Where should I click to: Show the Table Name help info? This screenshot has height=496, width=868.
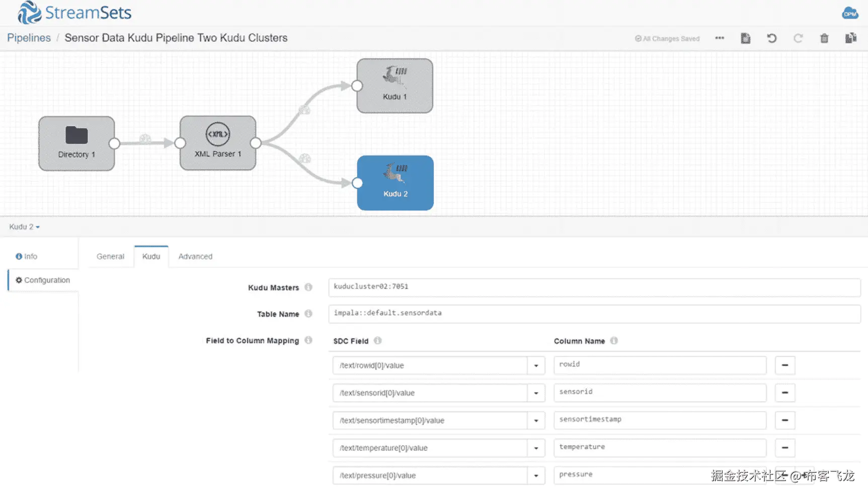[308, 314]
